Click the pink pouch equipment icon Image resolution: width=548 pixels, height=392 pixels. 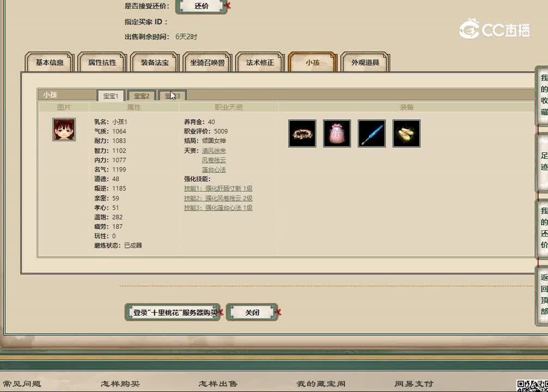(x=337, y=134)
